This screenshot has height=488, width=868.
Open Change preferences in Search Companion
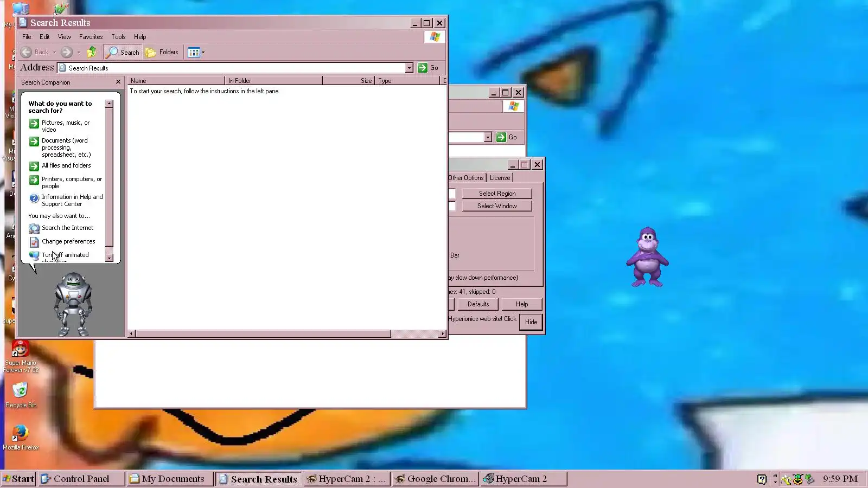click(68, 241)
